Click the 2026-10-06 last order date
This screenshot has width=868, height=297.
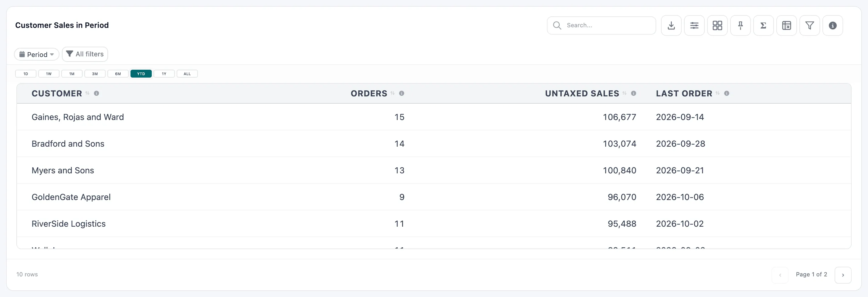680,197
